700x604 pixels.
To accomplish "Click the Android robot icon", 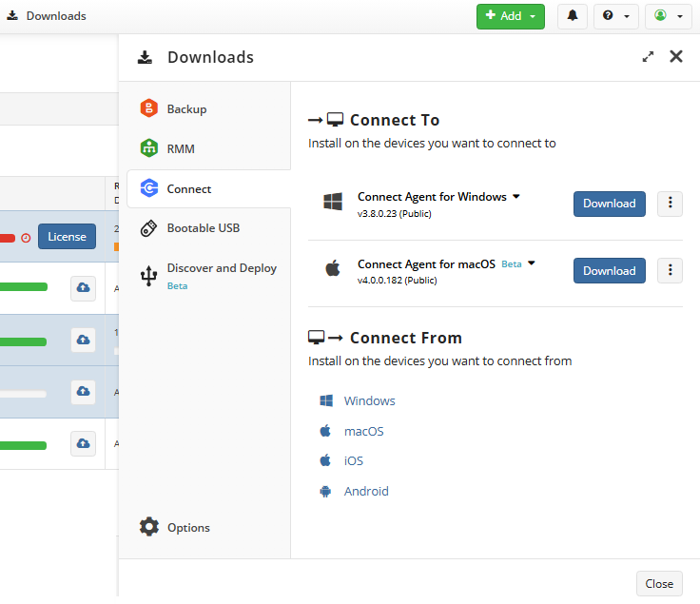I will [325, 491].
